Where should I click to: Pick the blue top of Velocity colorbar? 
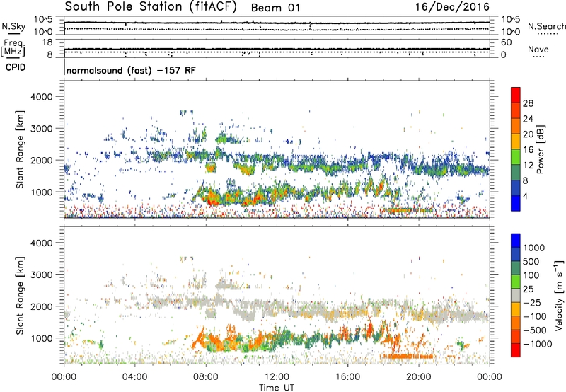(x=516, y=241)
